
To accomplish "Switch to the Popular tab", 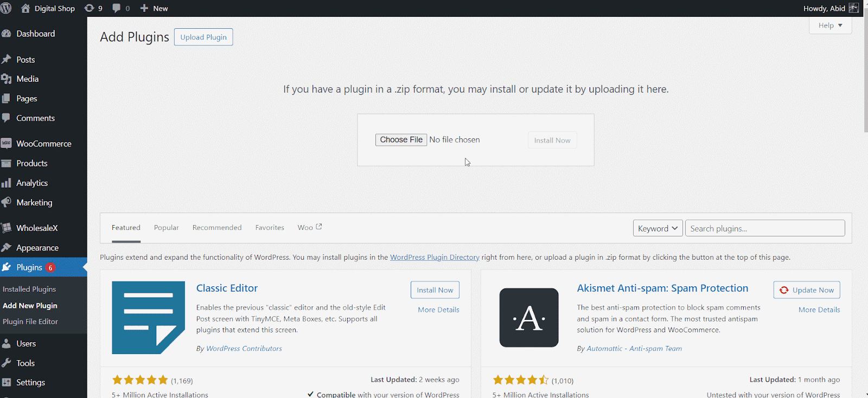I will point(167,228).
